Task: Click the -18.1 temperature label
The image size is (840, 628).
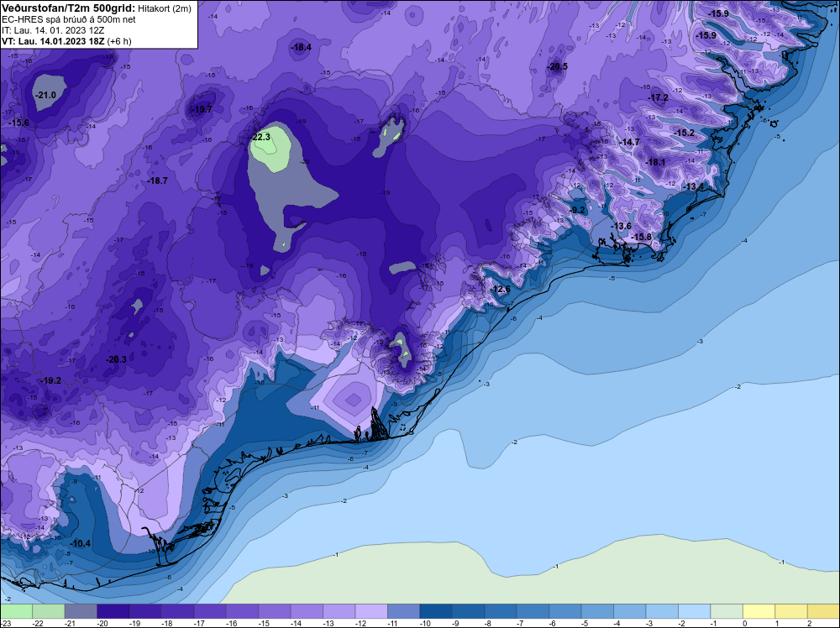Action: pos(656,162)
